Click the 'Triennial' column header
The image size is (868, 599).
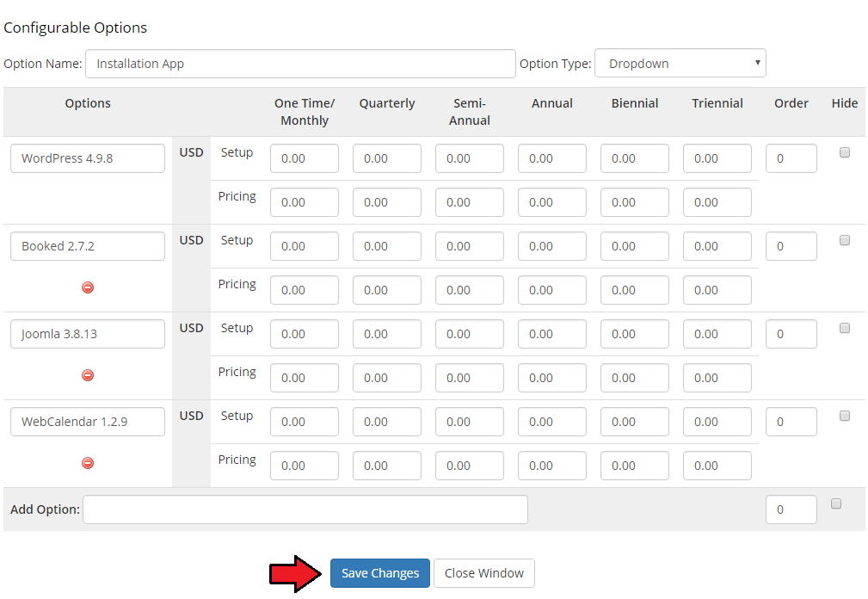coord(717,103)
